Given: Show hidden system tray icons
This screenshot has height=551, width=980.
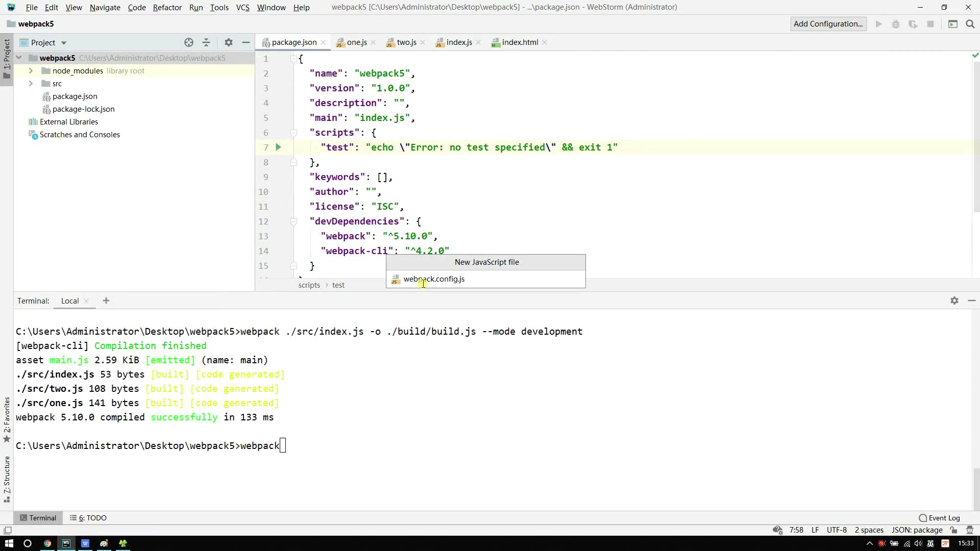Looking at the screenshot, I should (x=870, y=543).
